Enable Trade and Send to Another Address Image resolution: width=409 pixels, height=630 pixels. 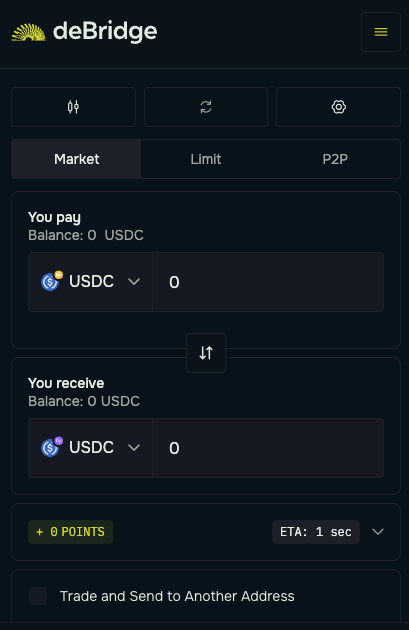pos(38,596)
